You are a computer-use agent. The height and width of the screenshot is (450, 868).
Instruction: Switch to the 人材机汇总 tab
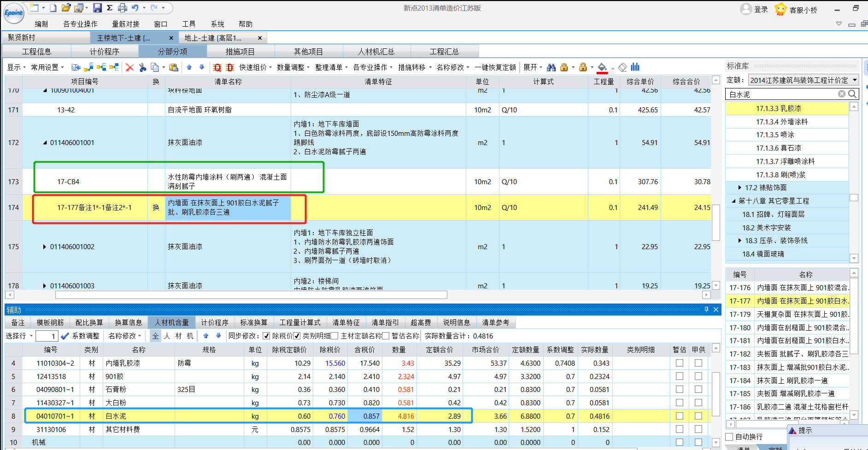(x=376, y=52)
